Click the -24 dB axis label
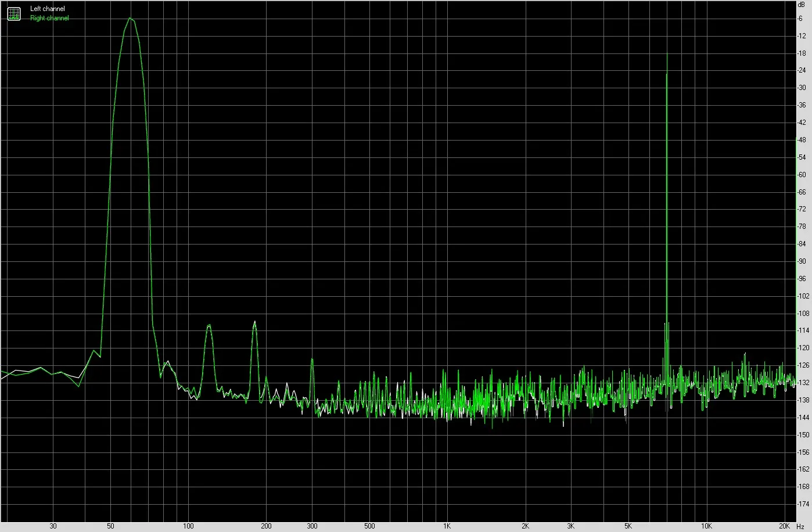This screenshot has width=812, height=532. (802, 71)
